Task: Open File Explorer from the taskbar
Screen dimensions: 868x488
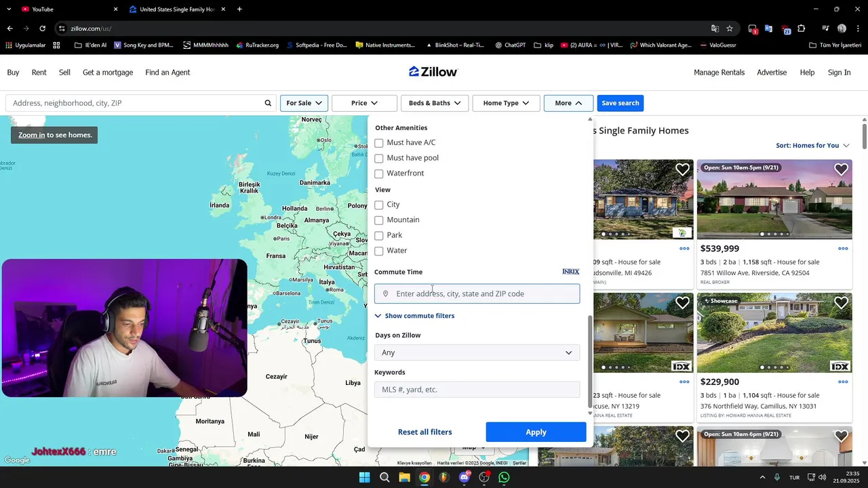Action: tap(404, 477)
